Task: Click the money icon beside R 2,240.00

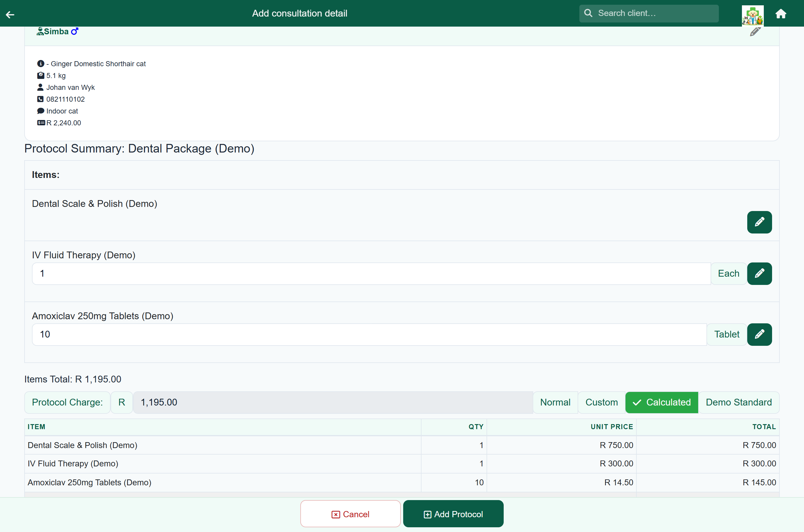Action: click(x=41, y=123)
